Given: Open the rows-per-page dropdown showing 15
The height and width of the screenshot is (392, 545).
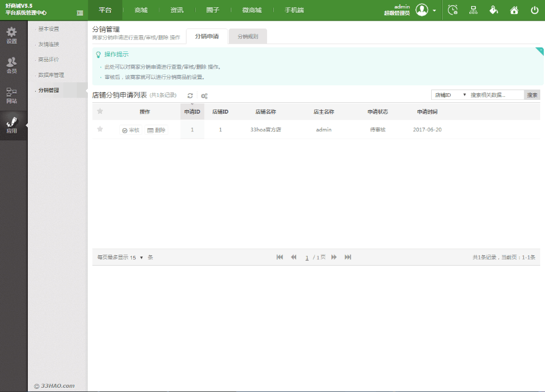Looking at the screenshot, I should (137, 257).
